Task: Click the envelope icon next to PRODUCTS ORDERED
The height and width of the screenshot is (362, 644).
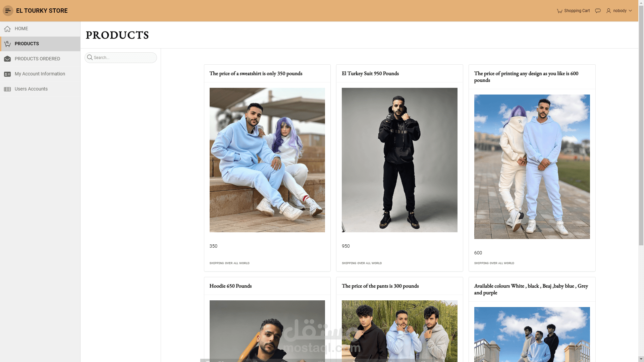Action: coord(7,59)
